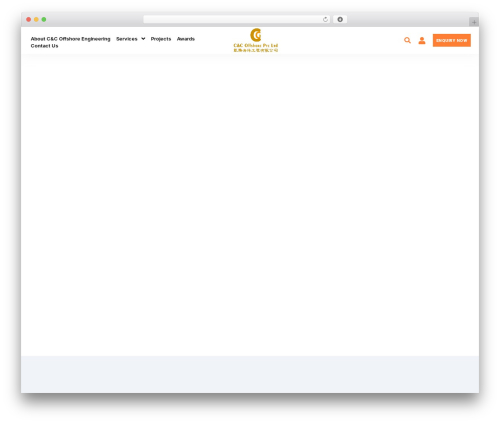Click the Enquiry Now button
Viewport: 500px width, 423px height.
coord(452,40)
